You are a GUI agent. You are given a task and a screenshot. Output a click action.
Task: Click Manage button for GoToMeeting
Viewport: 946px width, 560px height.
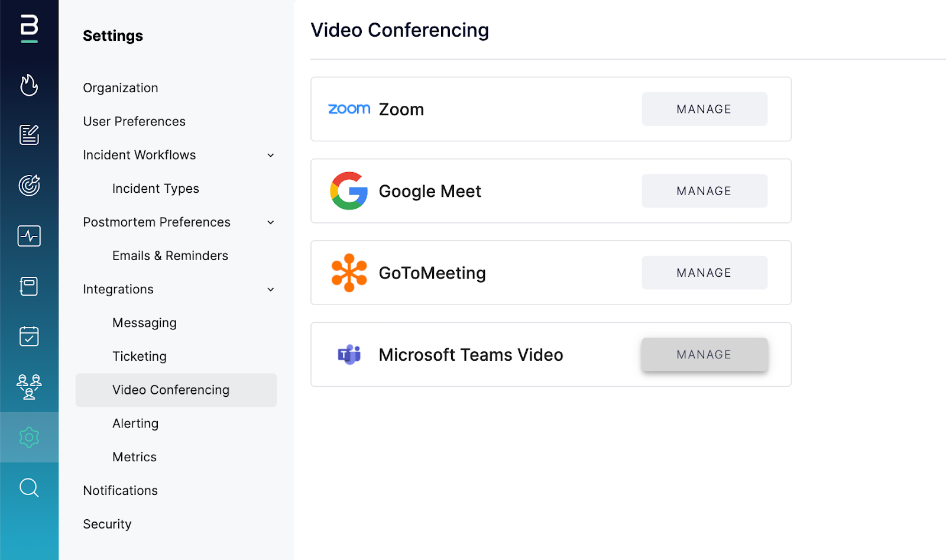(704, 273)
